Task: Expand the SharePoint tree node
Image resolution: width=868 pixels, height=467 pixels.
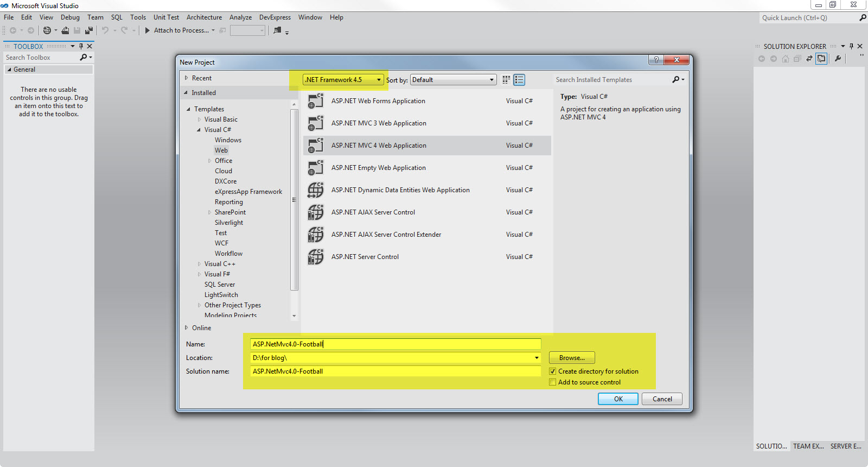Action: pyautogui.click(x=209, y=212)
